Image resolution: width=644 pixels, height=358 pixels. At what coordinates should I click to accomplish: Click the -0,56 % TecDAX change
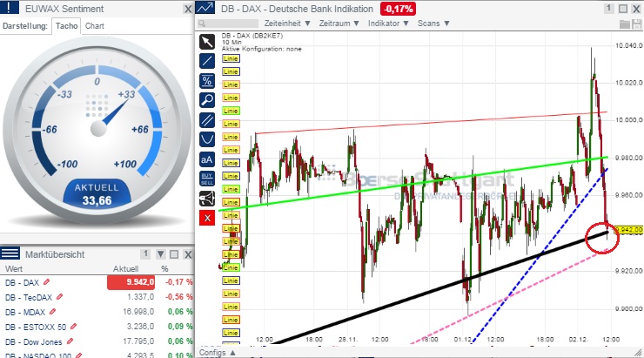pos(178,297)
